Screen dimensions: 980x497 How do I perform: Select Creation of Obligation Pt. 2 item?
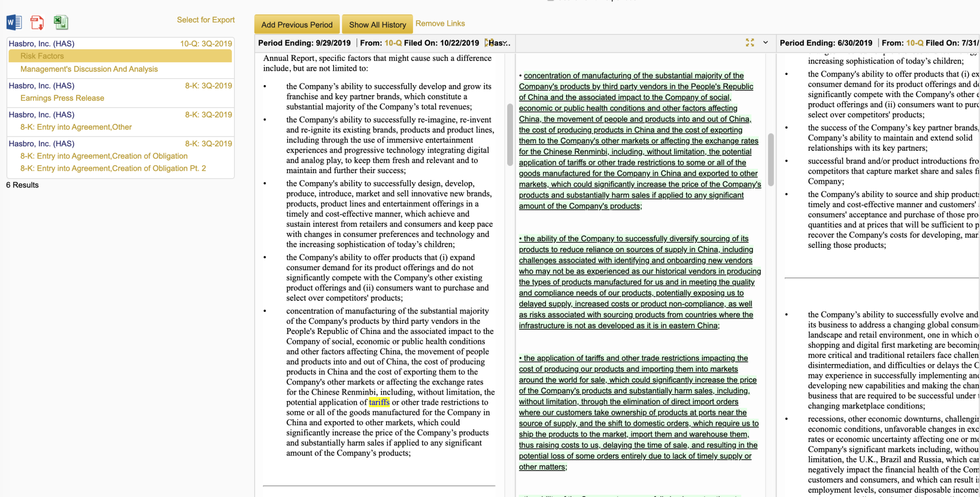pos(113,168)
